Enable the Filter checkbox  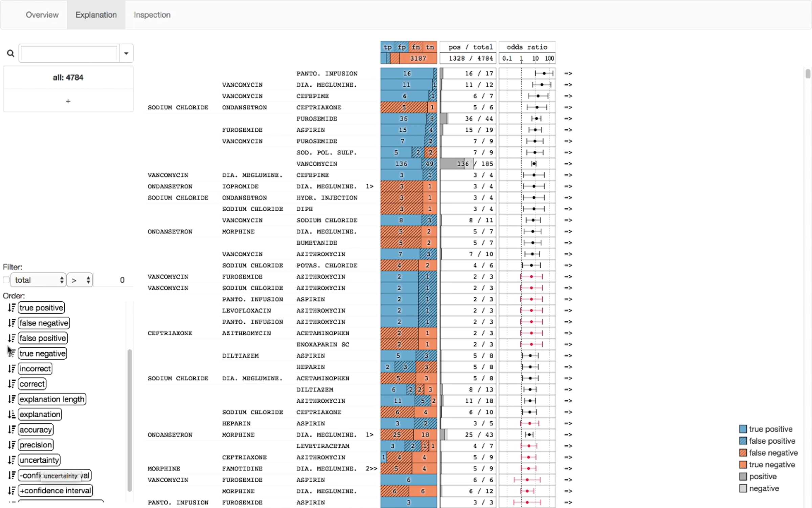tap(6, 280)
